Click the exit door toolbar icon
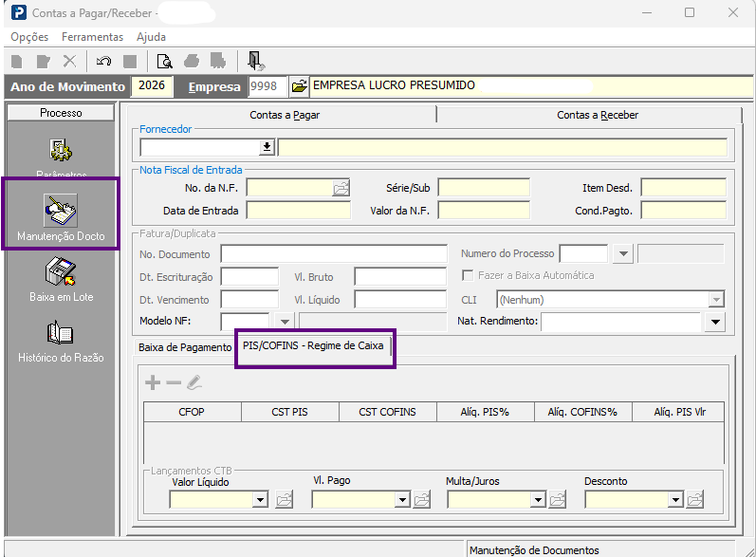The height and width of the screenshot is (557, 756). [x=255, y=62]
